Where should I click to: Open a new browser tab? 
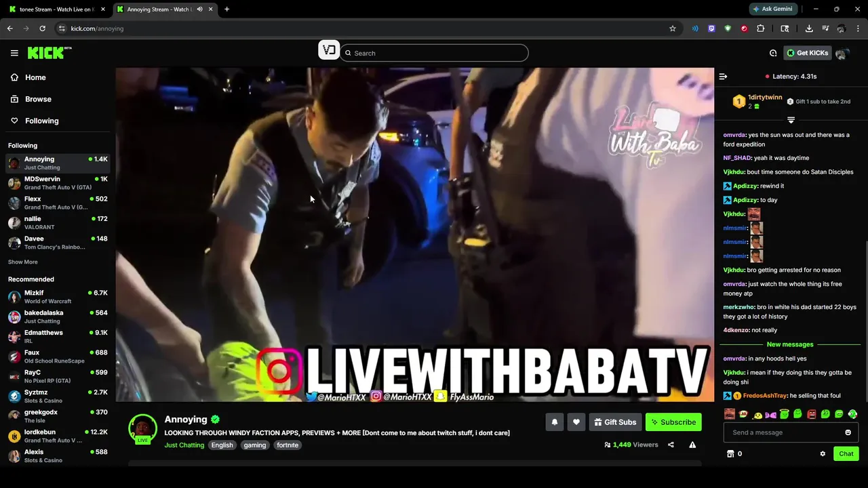coord(226,9)
